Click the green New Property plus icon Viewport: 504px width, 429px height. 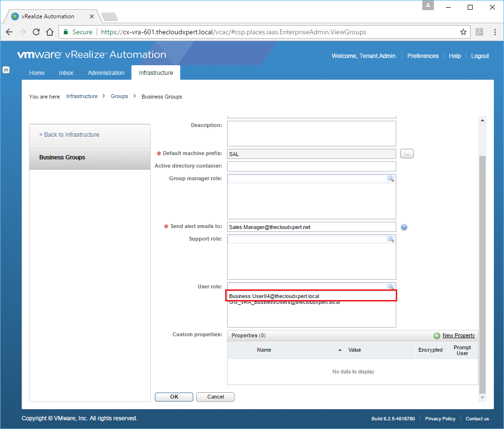click(437, 336)
